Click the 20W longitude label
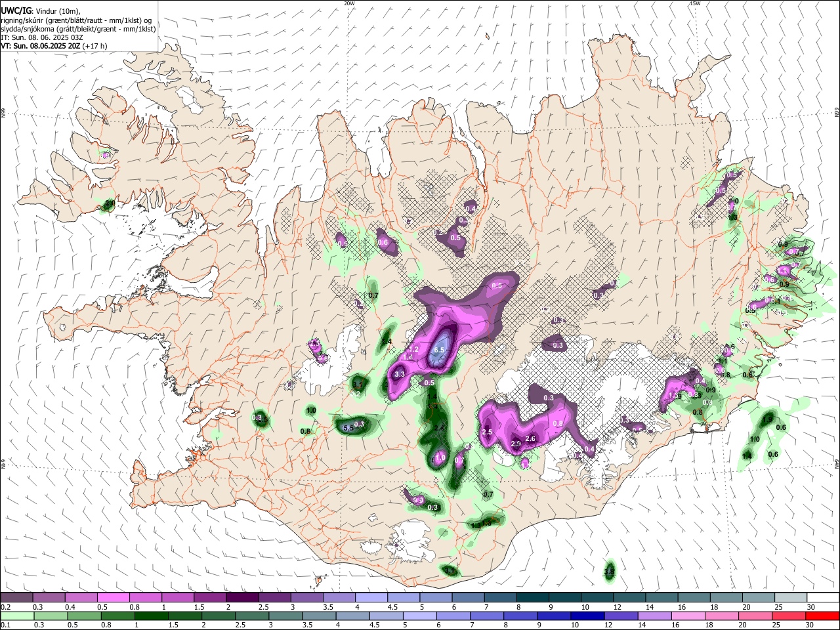The height and width of the screenshot is (630, 840). 349,3
